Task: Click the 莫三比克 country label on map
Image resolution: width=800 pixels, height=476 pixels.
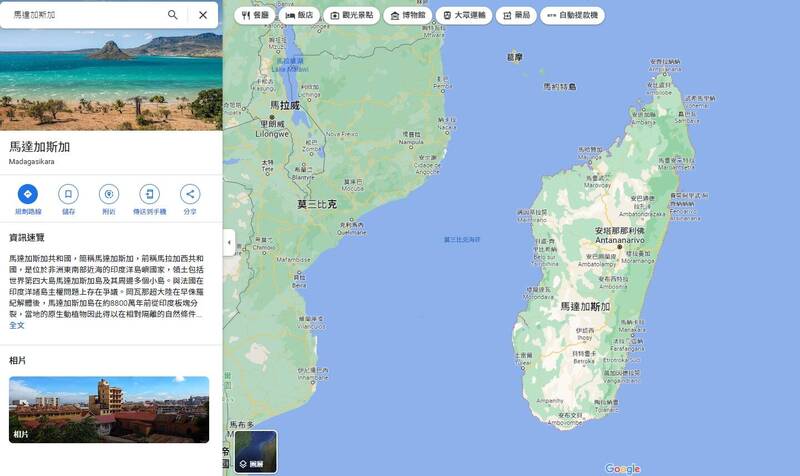Action: pyautogui.click(x=317, y=204)
